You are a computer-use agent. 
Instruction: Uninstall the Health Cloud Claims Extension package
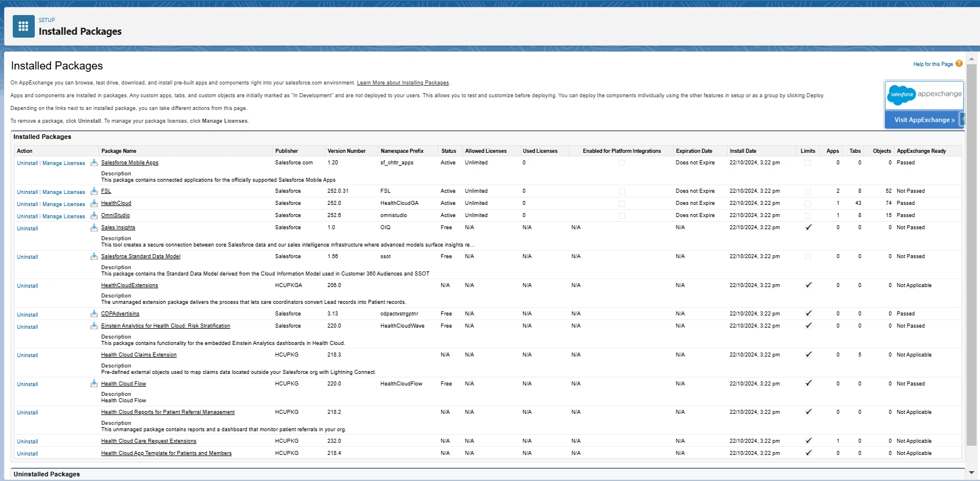27,355
